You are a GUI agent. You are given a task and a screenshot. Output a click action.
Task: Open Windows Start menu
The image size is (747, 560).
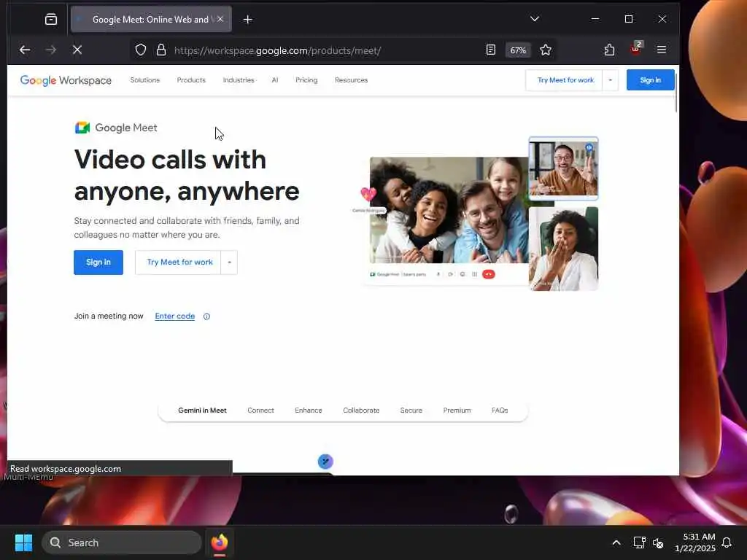(23, 542)
